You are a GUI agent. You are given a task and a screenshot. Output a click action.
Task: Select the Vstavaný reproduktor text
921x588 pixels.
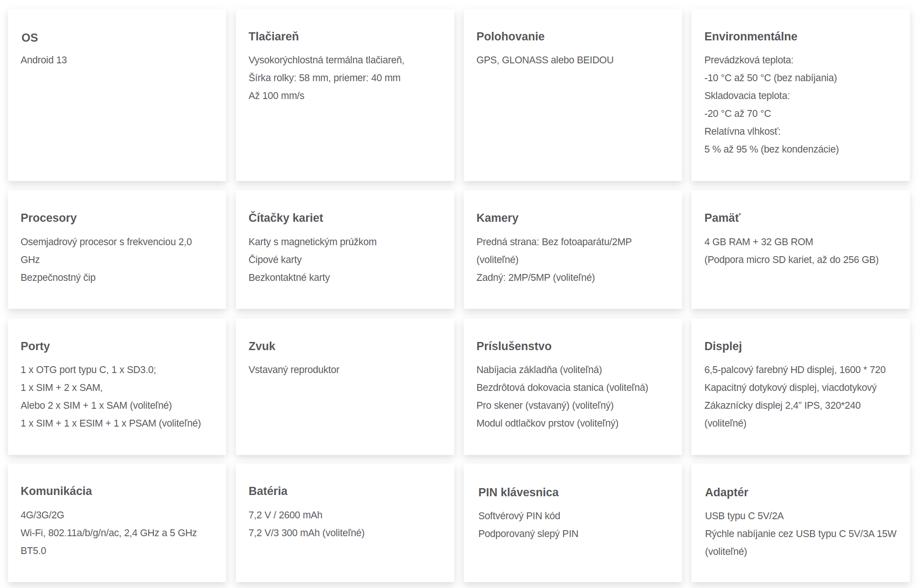pyautogui.click(x=294, y=370)
